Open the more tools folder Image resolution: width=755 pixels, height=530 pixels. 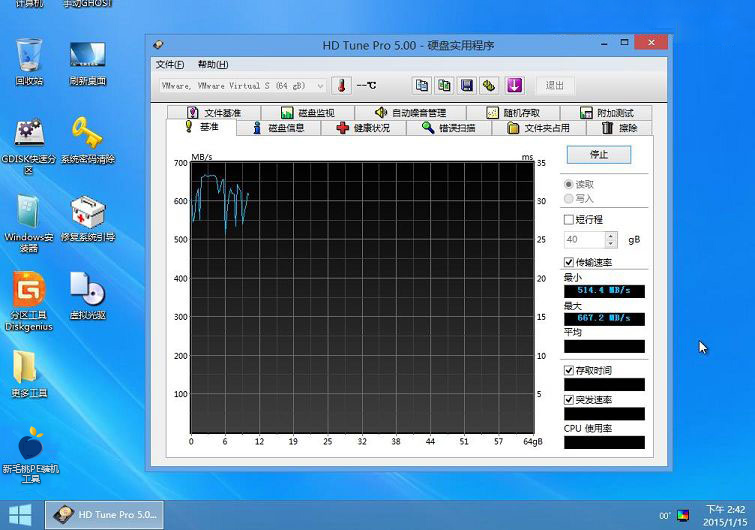coord(29,374)
